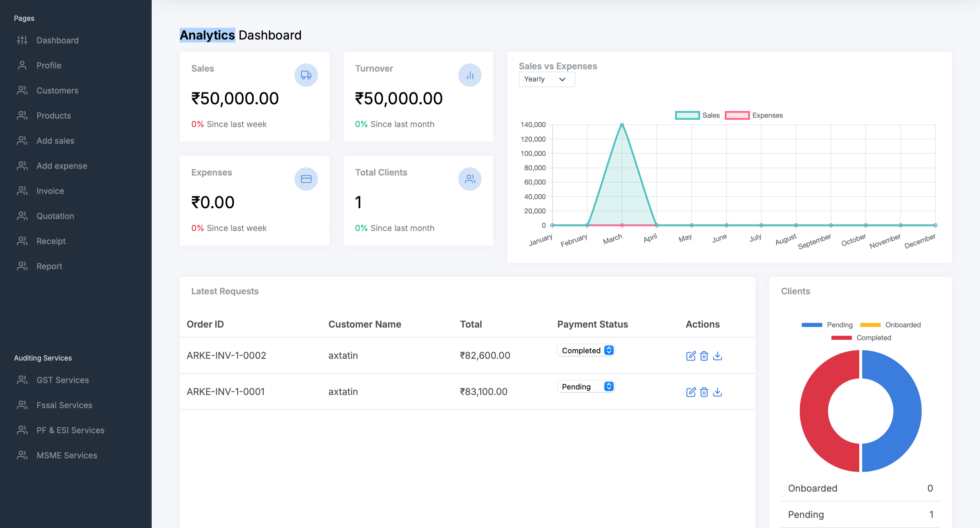The height and width of the screenshot is (528, 980).
Task: Click the bar chart icon on Turnover card
Action: pos(470,75)
